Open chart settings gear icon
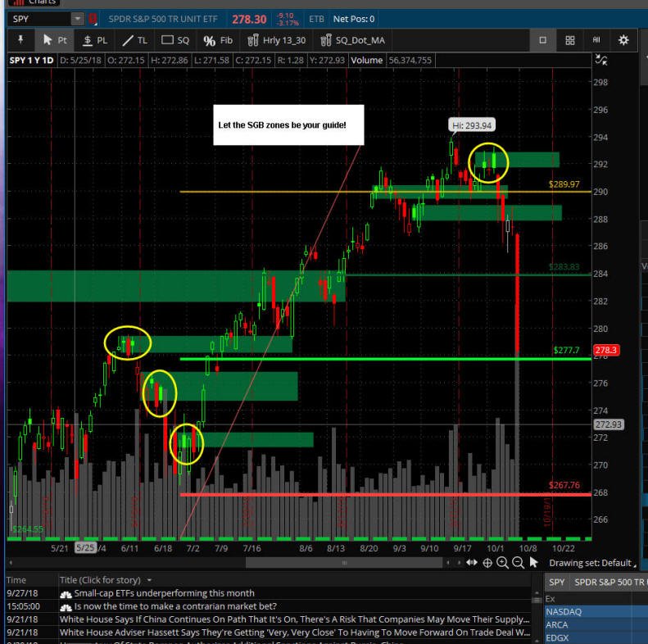This screenshot has width=648, height=644. pos(623,40)
